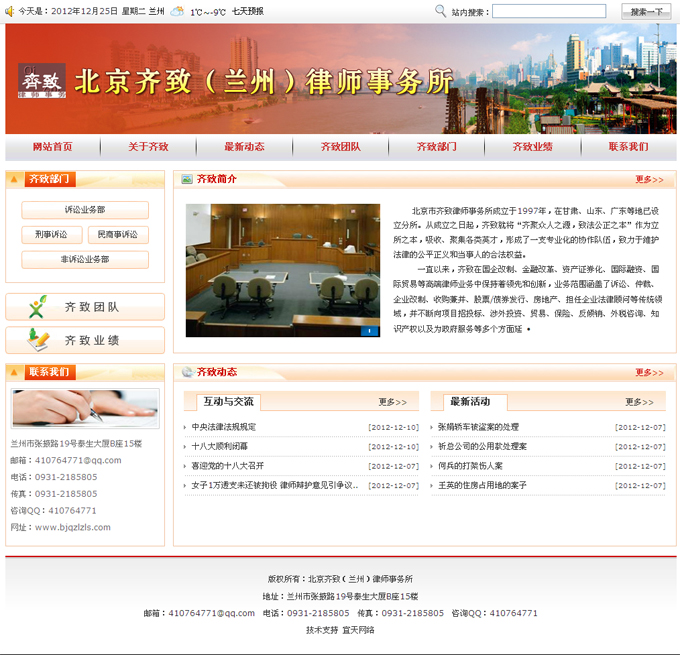Click the header banner title 北京齐致（兰州）律师事务所
This screenshot has height=655, width=680.
(264, 82)
